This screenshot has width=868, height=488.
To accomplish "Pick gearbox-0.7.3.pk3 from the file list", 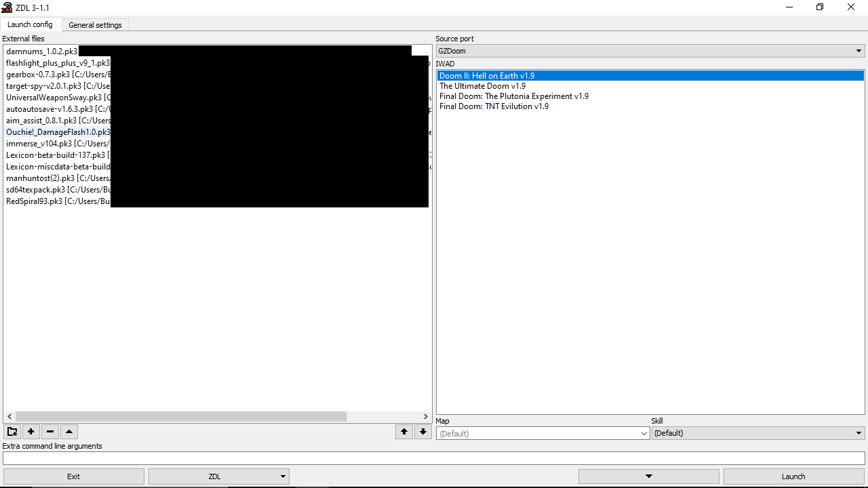I will [217, 75].
